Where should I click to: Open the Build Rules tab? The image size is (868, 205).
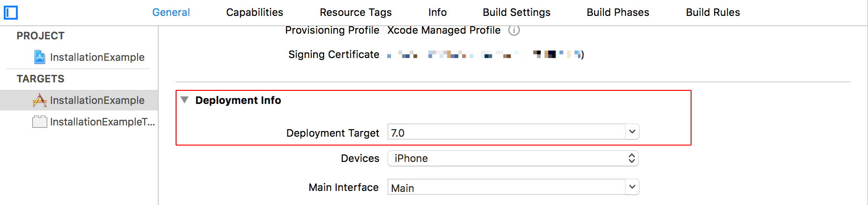713,12
